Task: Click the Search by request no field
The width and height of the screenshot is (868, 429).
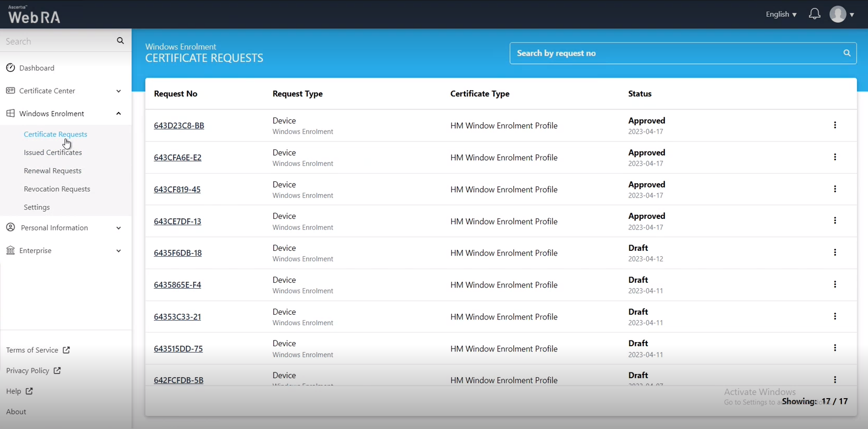Action: pyautogui.click(x=675, y=53)
